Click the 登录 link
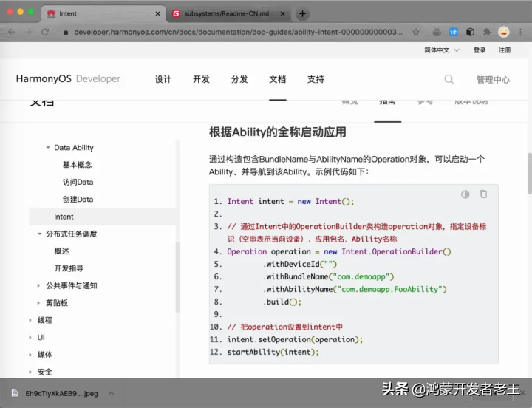This screenshot has height=408, width=532. [x=480, y=50]
